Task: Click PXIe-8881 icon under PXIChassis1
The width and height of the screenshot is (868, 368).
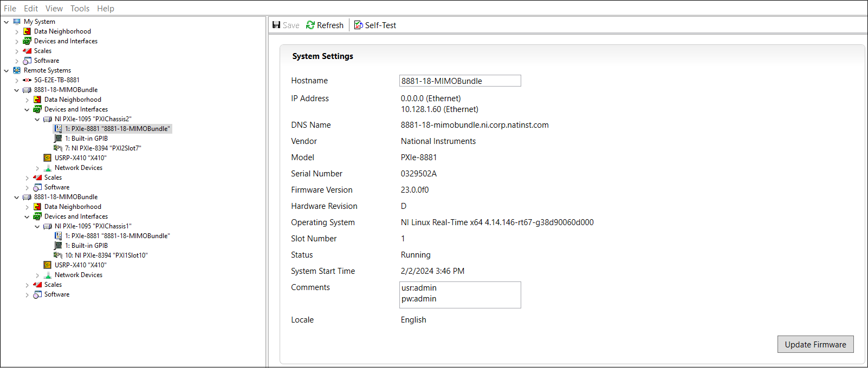Action: click(58, 236)
